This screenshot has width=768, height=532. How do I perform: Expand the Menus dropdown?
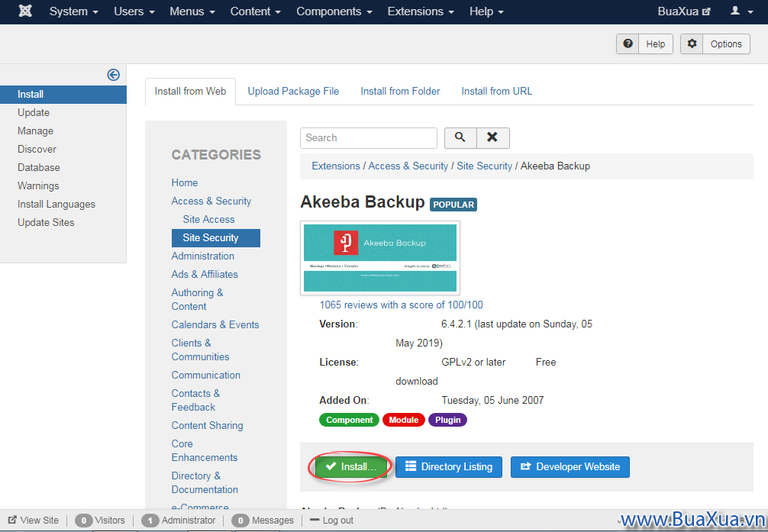pos(192,11)
